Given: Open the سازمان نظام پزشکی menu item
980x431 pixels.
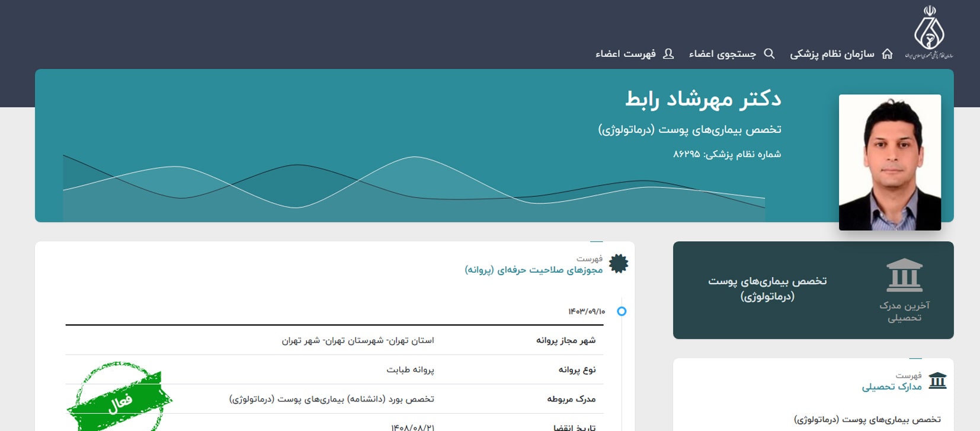Looking at the screenshot, I should click(832, 54).
